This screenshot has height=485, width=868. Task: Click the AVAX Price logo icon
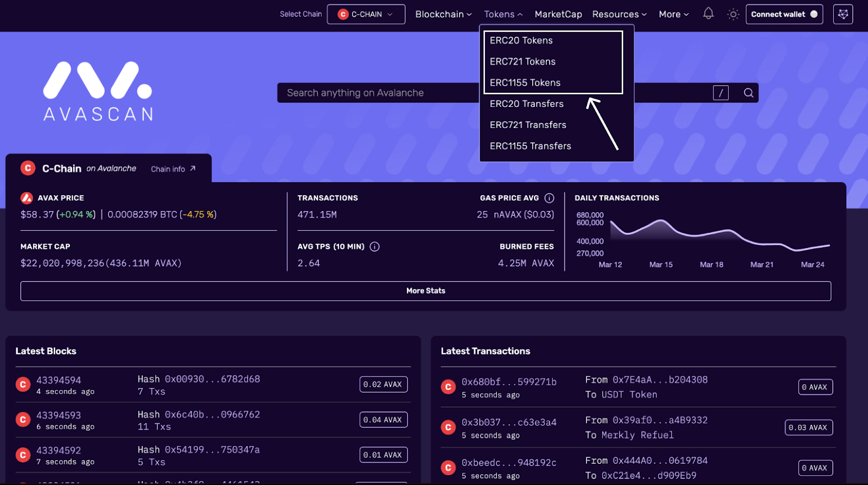pyautogui.click(x=27, y=198)
